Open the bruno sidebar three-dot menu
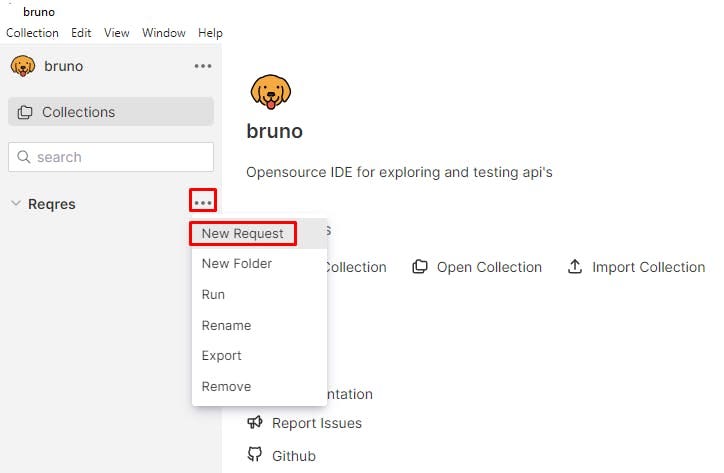The height and width of the screenshot is (473, 724). (x=203, y=66)
